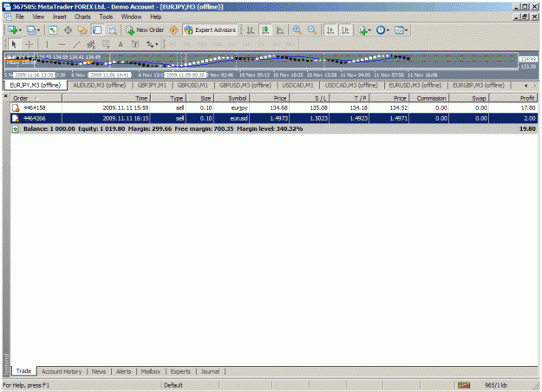
Task: Select order 4464158 eurjpy row
Action: pos(274,108)
